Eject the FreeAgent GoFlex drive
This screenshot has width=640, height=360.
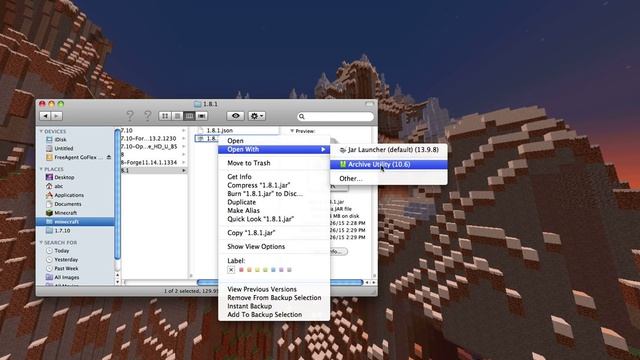point(109,157)
